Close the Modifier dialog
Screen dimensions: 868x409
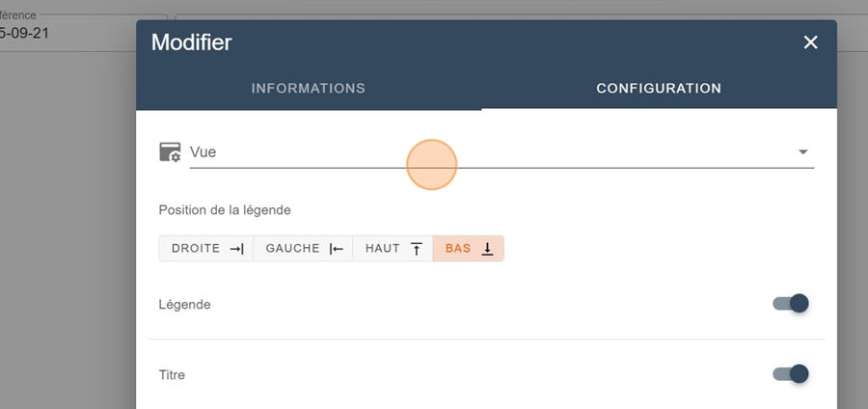coord(810,42)
